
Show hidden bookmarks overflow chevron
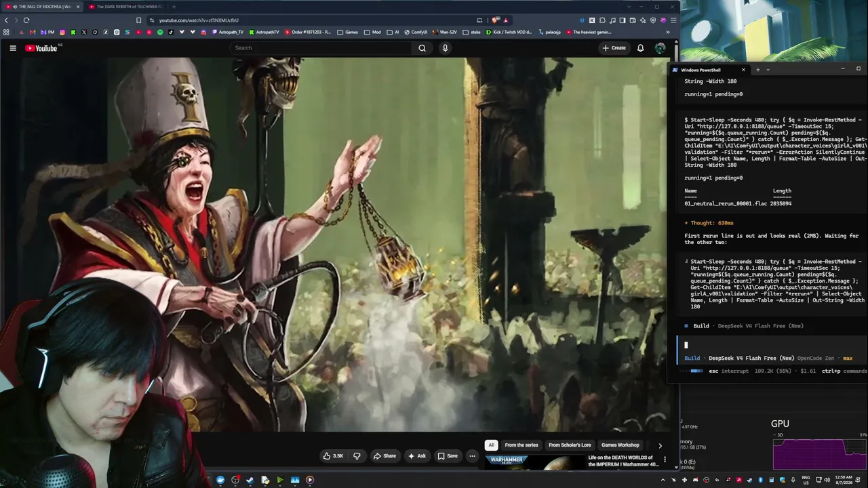tap(668, 32)
